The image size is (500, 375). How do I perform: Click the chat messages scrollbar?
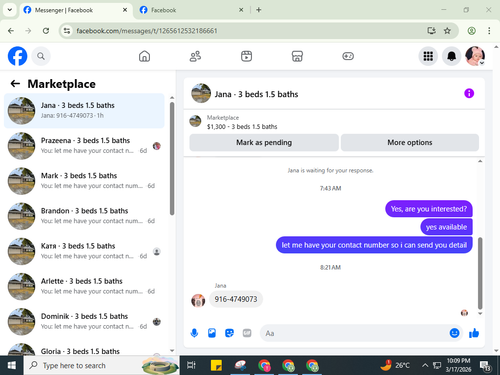(x=480, y=273)
